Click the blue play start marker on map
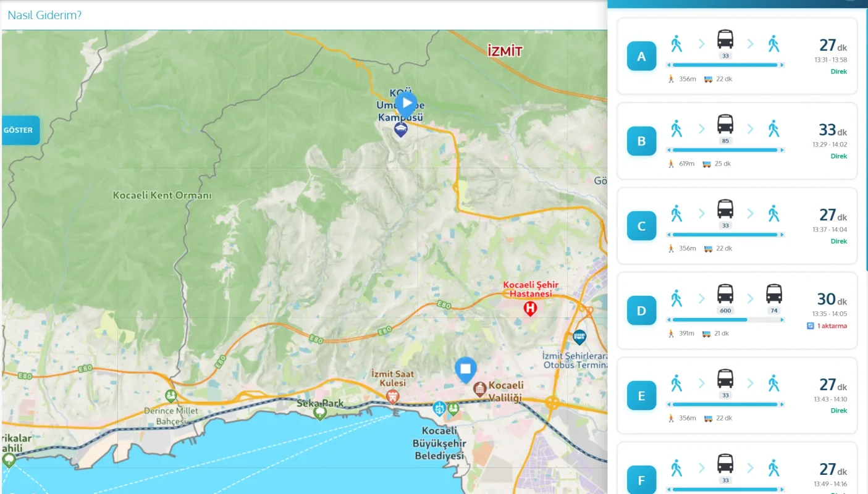Viewport: 868px width, 494px height. click(406, 104)
